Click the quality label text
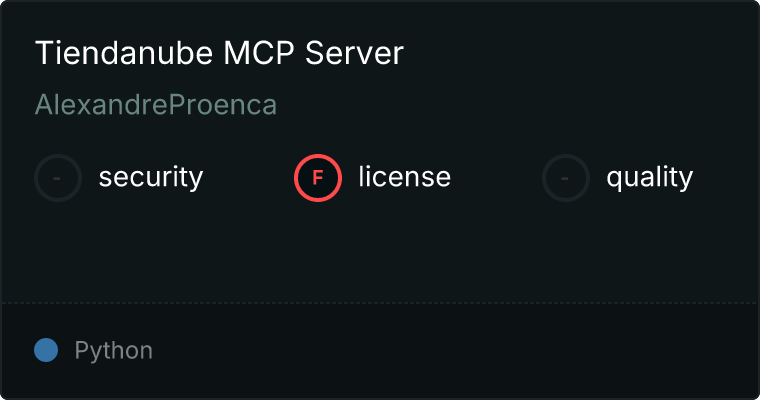Viewport: 760px width, 400px height. 649,178
